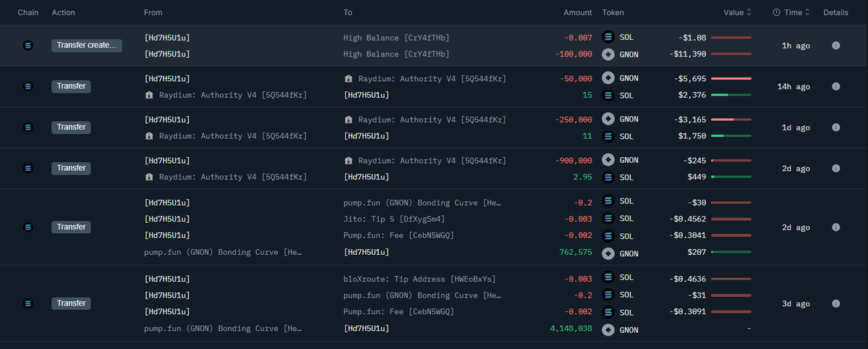Click the Action column header
The width and height of the screenshot is (868, 349).
(63, 12)
